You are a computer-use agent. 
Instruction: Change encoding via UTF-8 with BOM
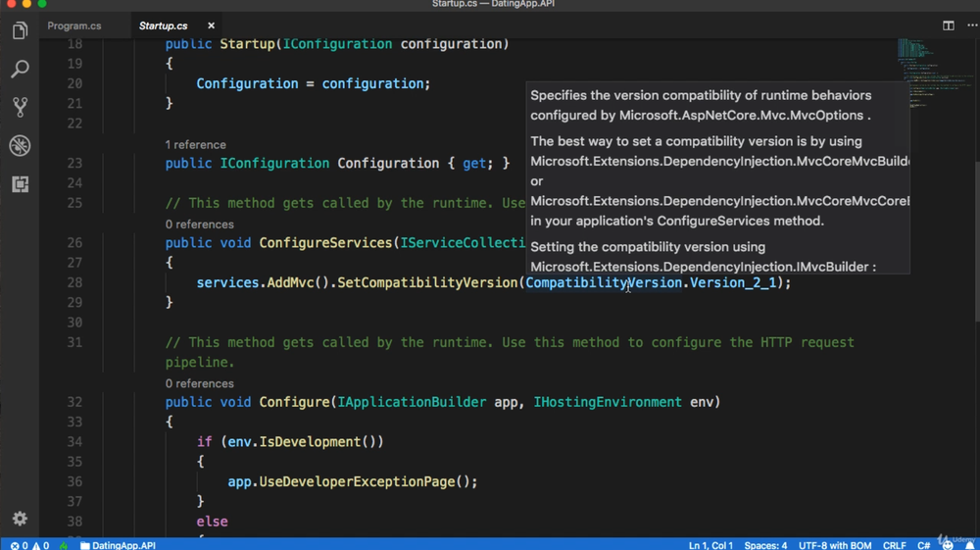click(x=835, y=545)
